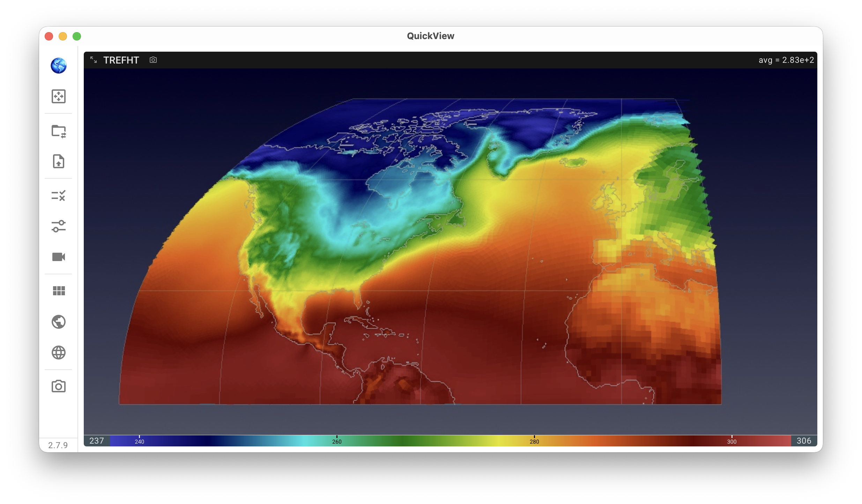
Task: Select the solid globe projection icon
Action: (x=59, y=322)
